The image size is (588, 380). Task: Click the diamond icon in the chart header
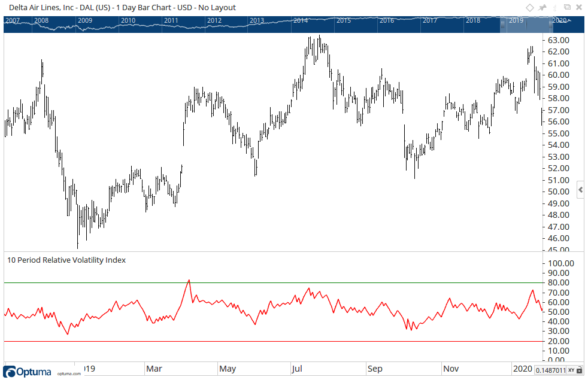coord(529,8)
